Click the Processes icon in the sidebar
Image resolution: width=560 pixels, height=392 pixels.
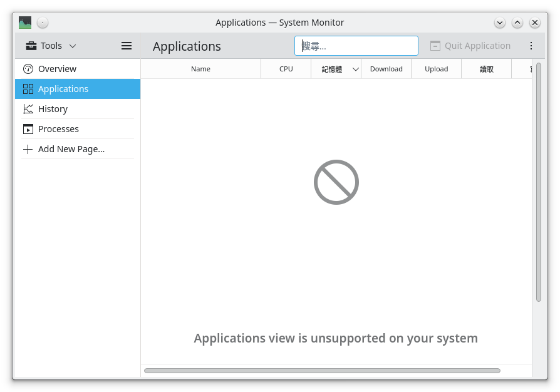(29, 129)
